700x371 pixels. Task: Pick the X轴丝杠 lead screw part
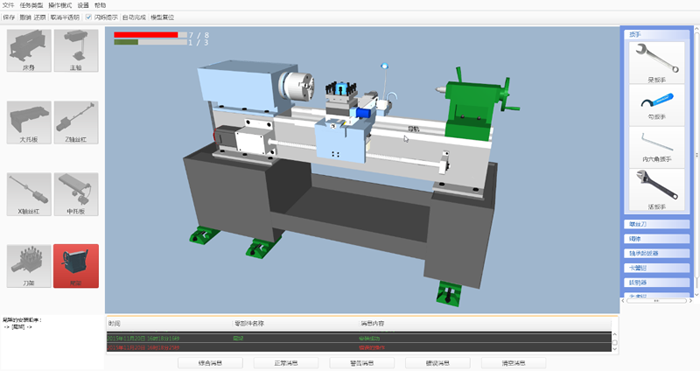pyautogui.click(x=29, y=194)
